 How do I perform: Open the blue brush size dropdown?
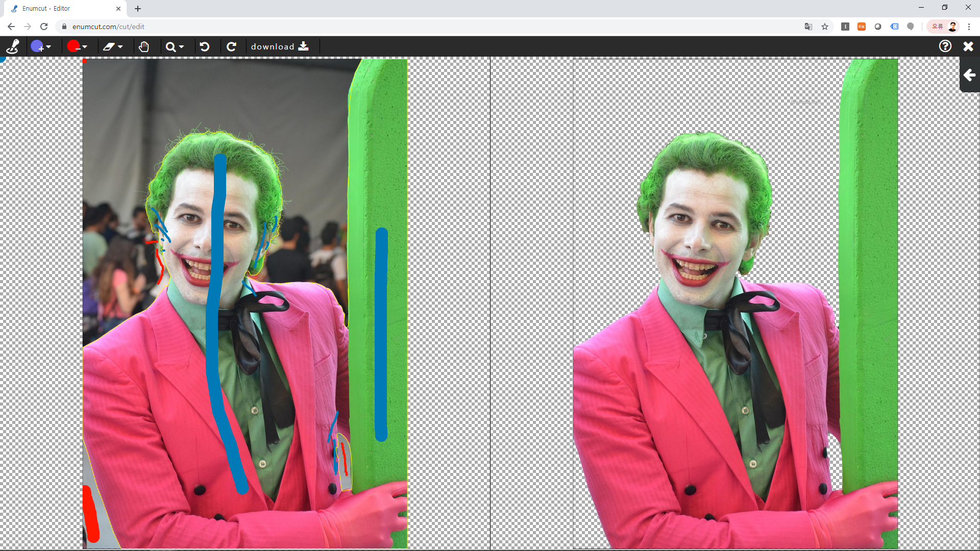pyautogui.click(x=48, y=47)
